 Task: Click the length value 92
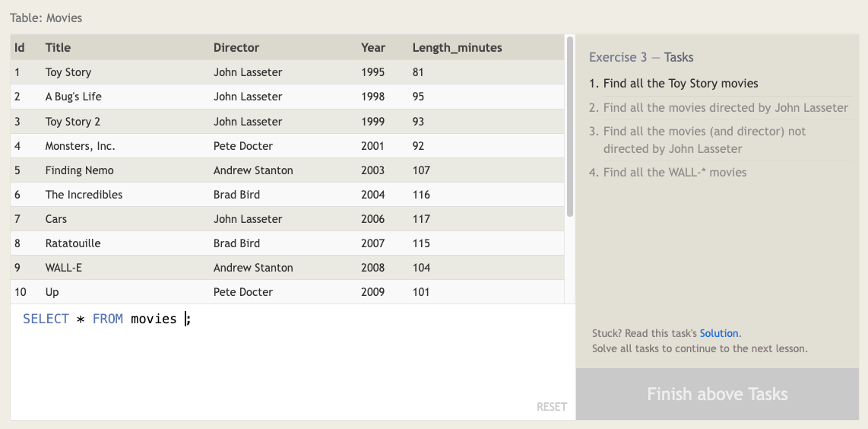[x=418, y=146]
